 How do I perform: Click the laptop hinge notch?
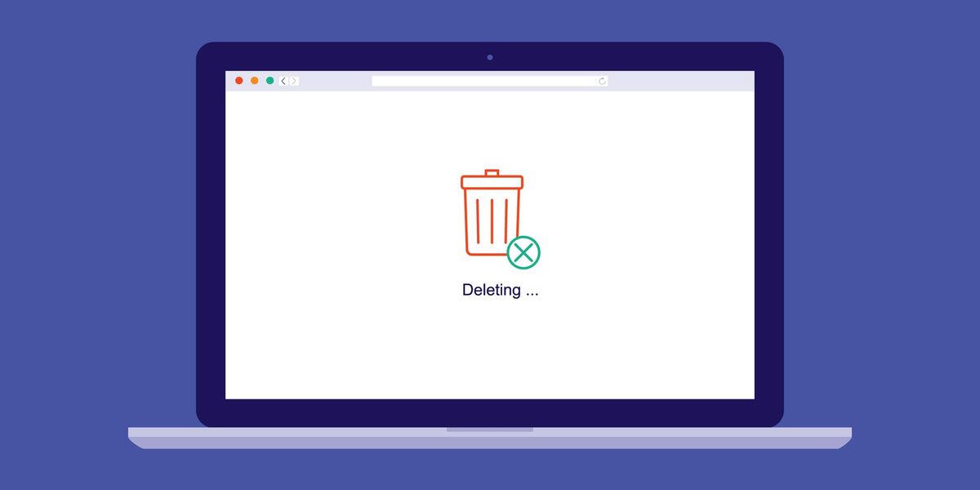click(490, 430)
